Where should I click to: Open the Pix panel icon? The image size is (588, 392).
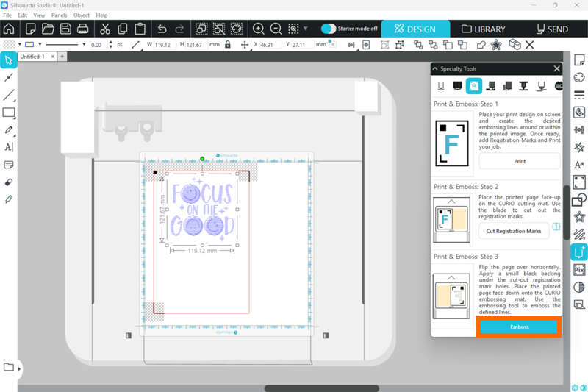tap(579, 270)
